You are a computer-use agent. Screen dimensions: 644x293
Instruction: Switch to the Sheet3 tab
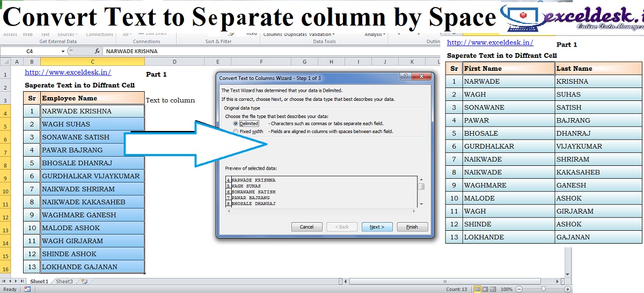pos(64,281)
